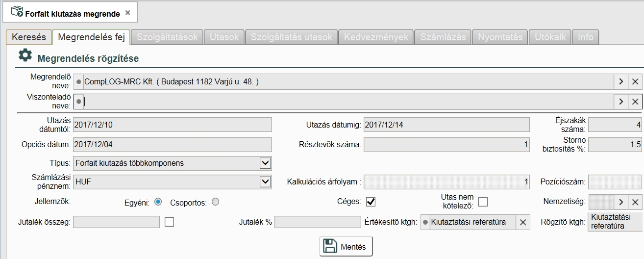This screenshot has width=644, height=259.
Task: Open lookup arrow for Viszonteladó neve
Action: [x=621, y=102]
